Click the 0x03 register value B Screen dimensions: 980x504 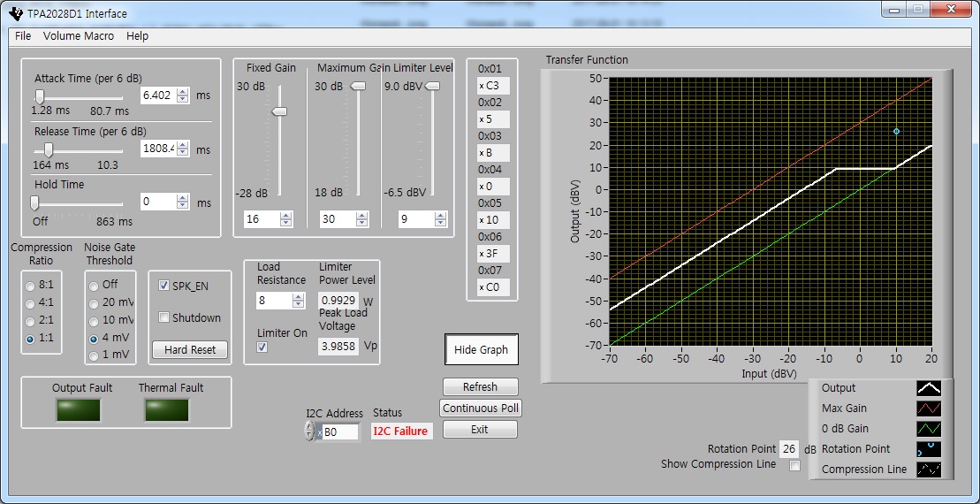point(493,153)
